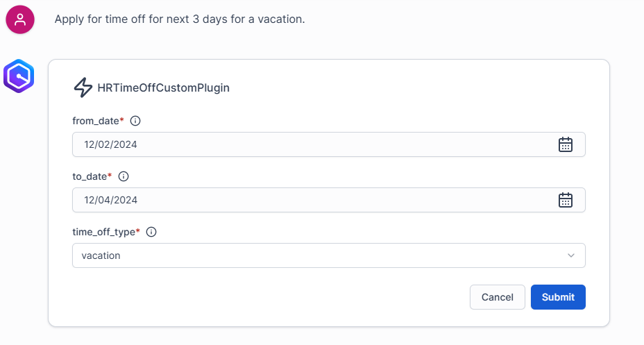
Task: Show info tooltip for time_off_type
Action: 151,232
